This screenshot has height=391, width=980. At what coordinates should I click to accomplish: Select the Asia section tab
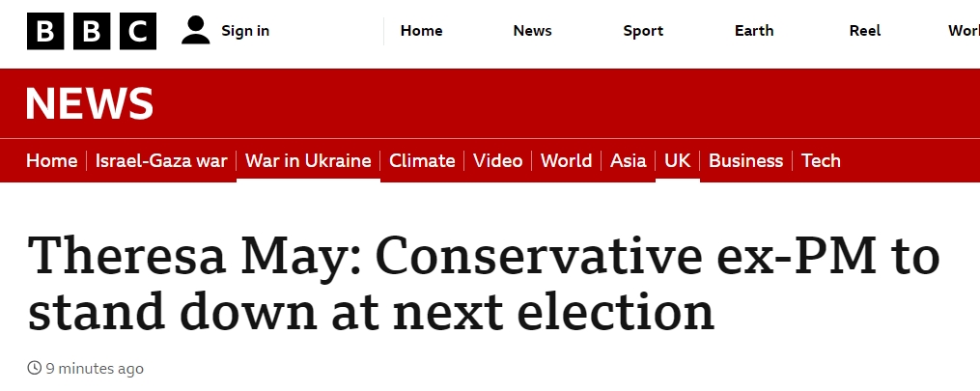tap(629, 161)
